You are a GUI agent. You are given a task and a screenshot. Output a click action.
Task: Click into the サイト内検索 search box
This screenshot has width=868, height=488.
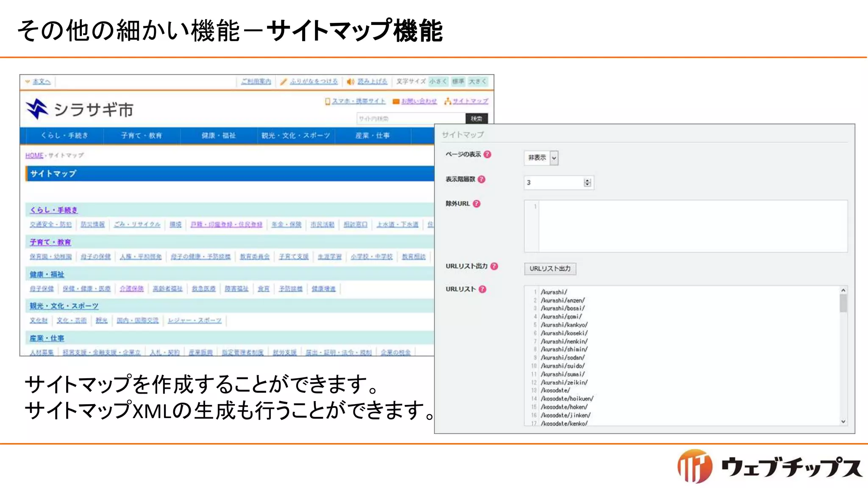tap(411, 119)
